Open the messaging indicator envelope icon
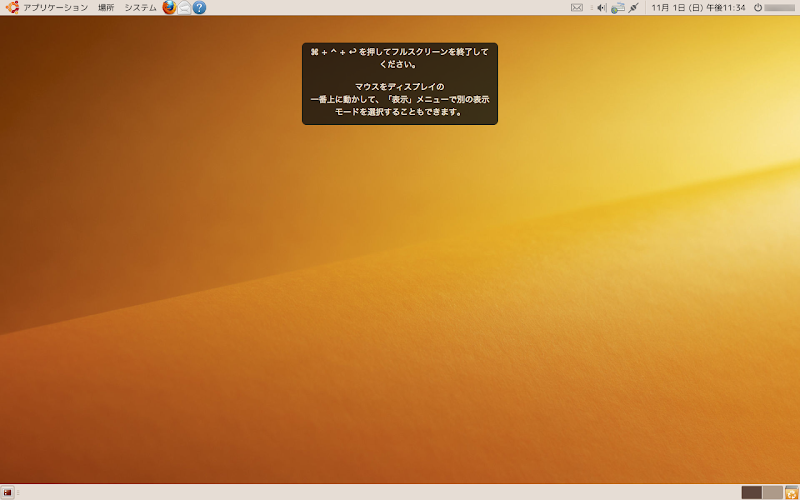Image resolution: width=800 pixels, height=500 pixels. (577, 8)
